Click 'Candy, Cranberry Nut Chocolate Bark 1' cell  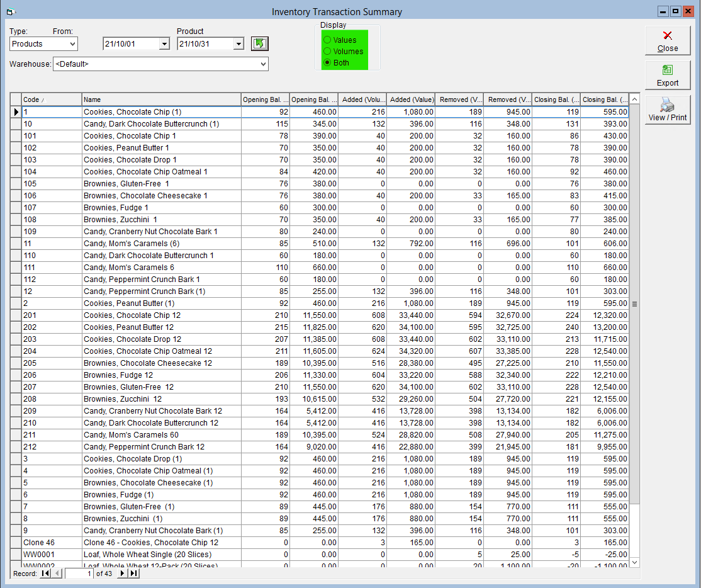161,232
